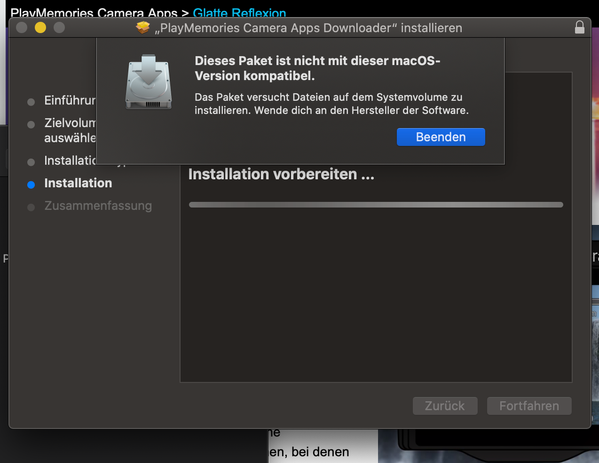The height and width of the screenshot is (463, 599).
Task: Select the Einführung sidebar step
Action: (x=70, y=100)
